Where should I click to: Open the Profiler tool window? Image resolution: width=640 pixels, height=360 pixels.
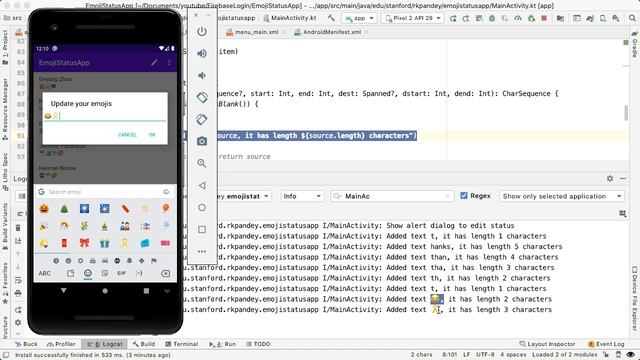(61, 344)
